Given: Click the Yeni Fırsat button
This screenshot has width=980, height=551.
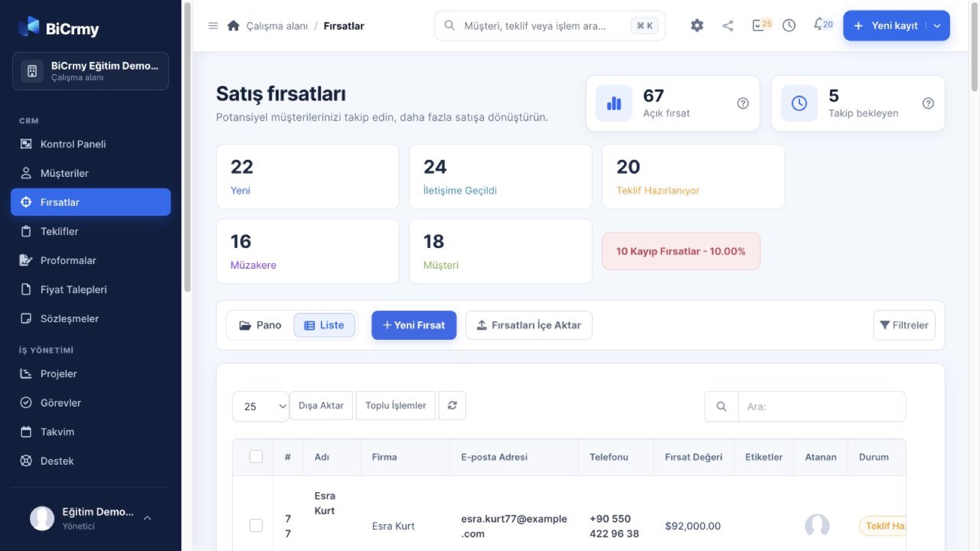Looking at the screenshot, I should [414, 325].
